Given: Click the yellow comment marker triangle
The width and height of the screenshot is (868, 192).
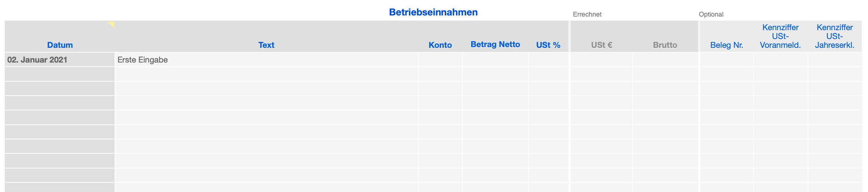Looking at the screenshot, I should [x=112, y=24].
